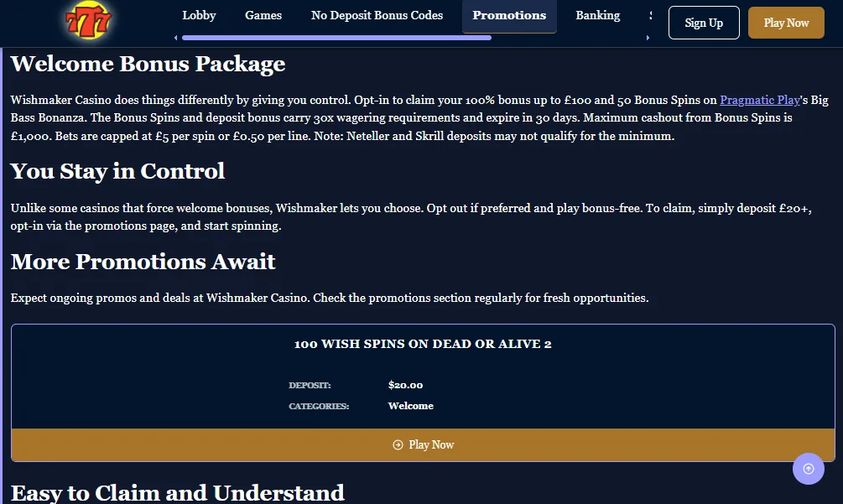
Task: Click the CATEGORIES: label
Action: [319, 406]
